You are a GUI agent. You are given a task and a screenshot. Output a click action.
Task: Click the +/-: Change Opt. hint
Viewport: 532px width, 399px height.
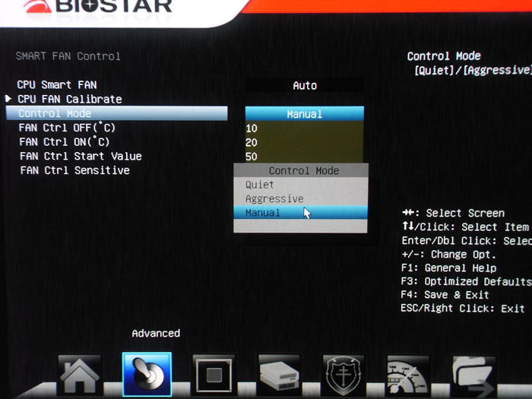coord(448,254)
